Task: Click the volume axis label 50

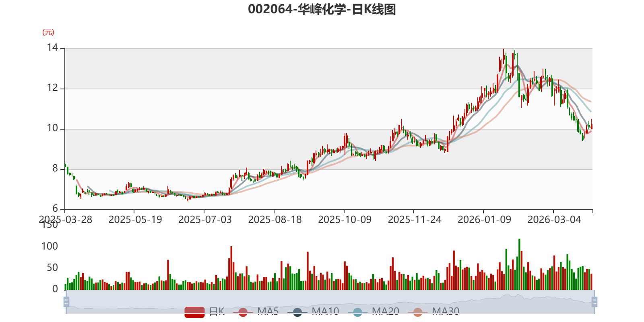Action: [x=52, y=268]
